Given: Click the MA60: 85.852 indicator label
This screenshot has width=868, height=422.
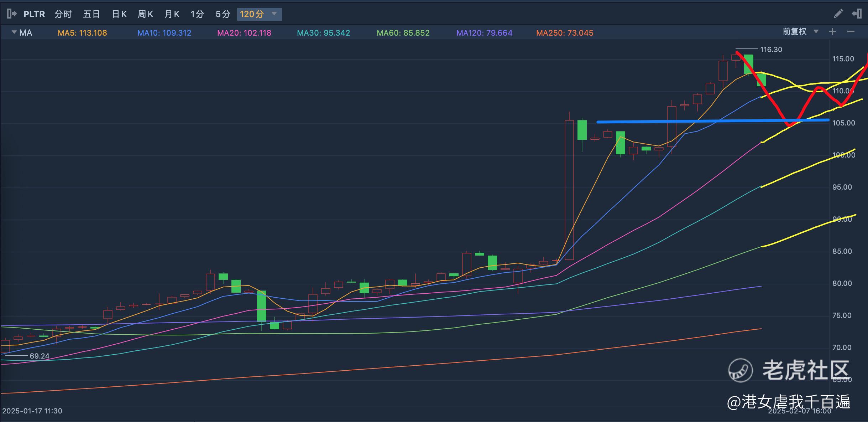Looking at the screenshot, I should pos(403,33).
